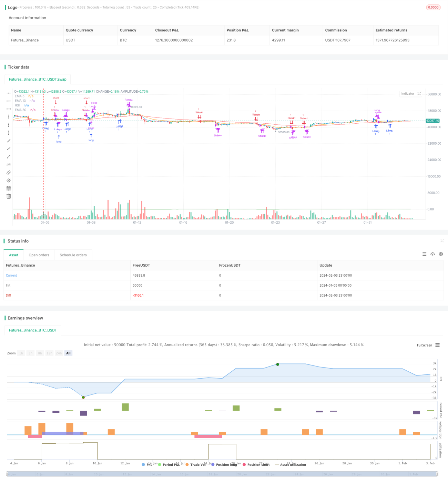Click the earnings chart range navigator bar
Screen dimensions: 448x484
tap(222, 474)
